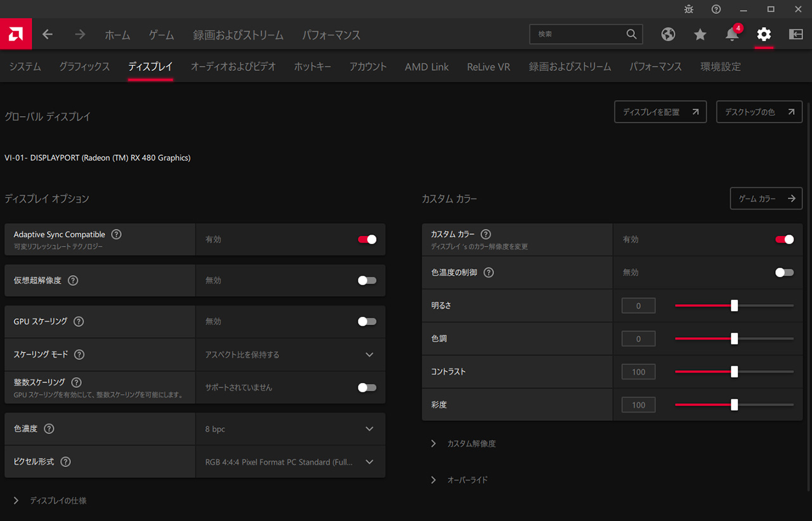The image size is (812, 521).
Task: Click 彩度 value box
Action: (x=638, y=404)
